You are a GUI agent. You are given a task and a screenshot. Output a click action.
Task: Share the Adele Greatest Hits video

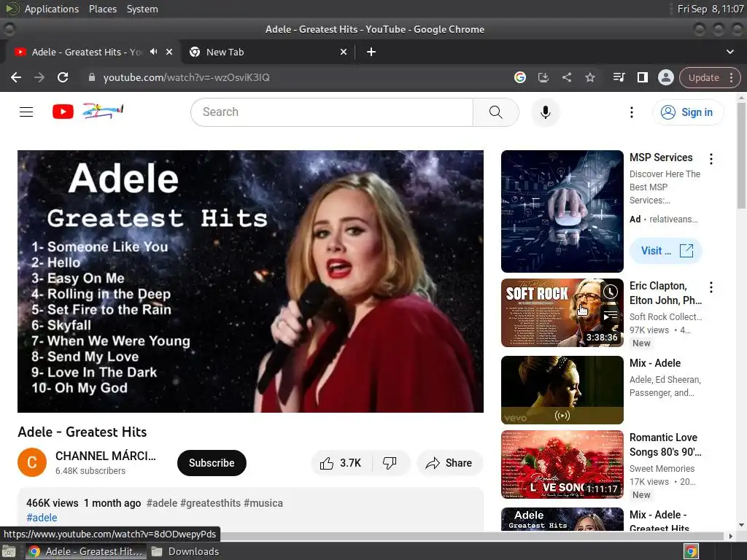449,463
